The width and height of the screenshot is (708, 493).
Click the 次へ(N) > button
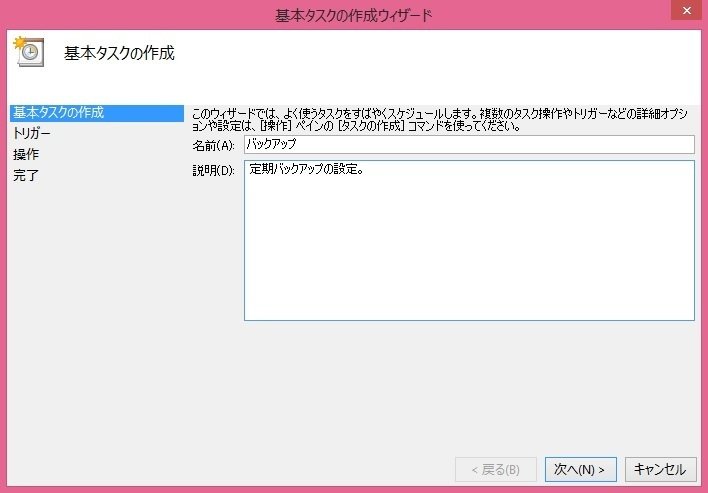(x=580, y=469)
